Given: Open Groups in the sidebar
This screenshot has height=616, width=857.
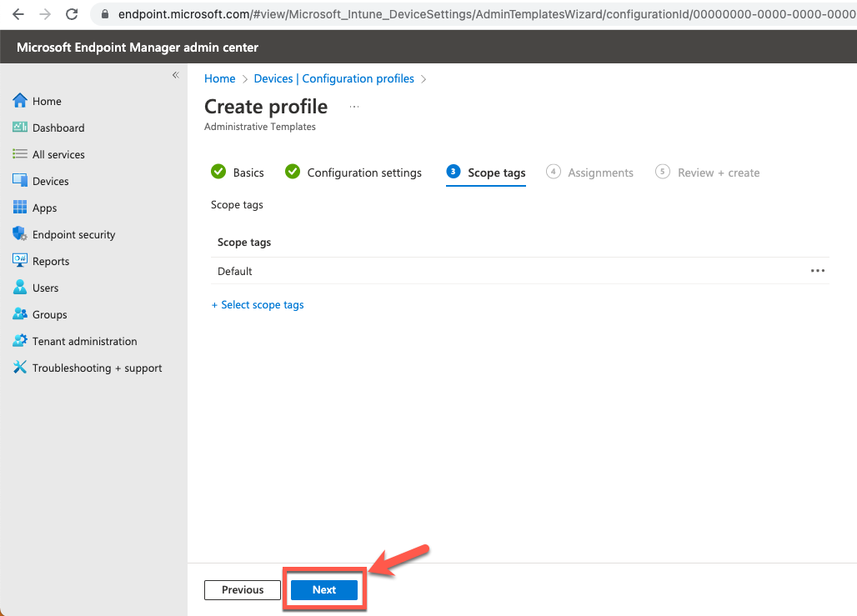Looking at the screenshot, I should [50, 314].
